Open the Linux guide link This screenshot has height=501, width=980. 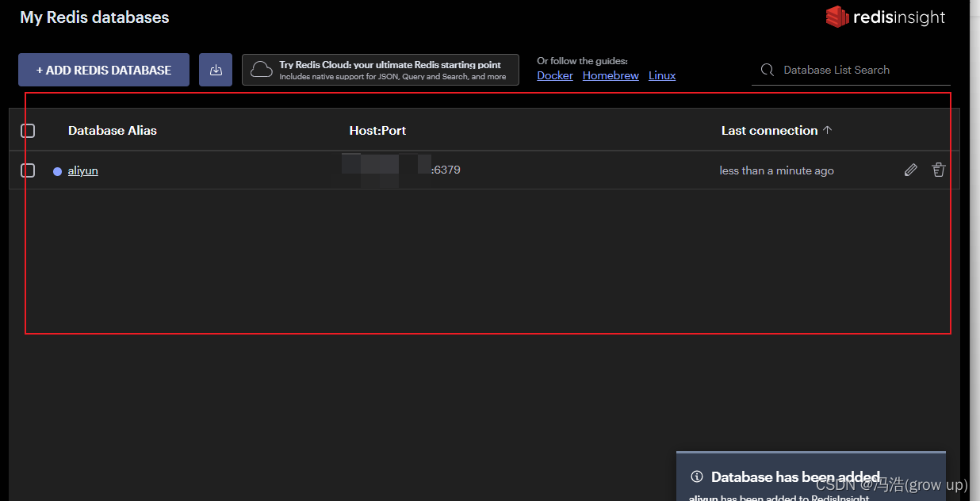coord(662,75)
